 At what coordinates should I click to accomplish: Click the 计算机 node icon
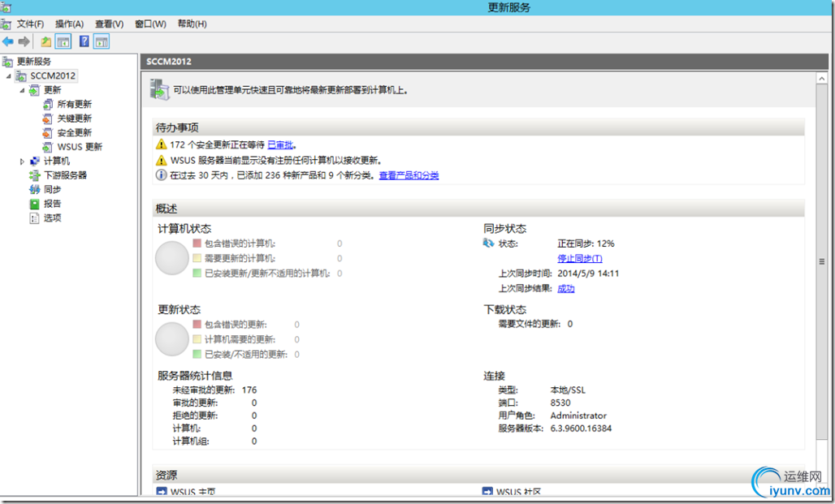click(35, 162)
